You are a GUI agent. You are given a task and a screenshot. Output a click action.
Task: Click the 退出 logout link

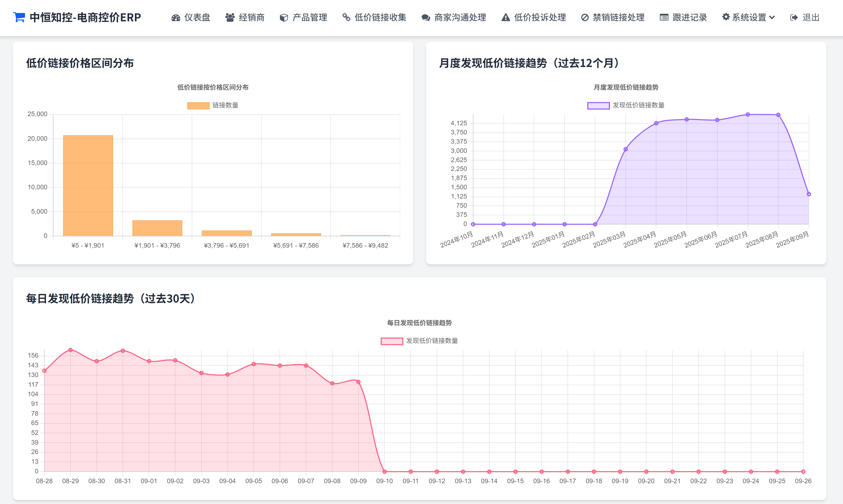pyautogui.click(x=811, y=18)
